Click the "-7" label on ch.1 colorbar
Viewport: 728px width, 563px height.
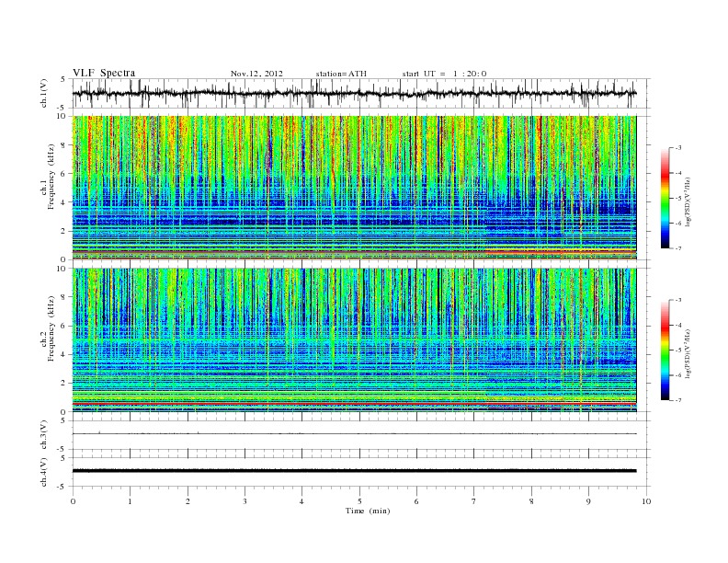(678, 248)
